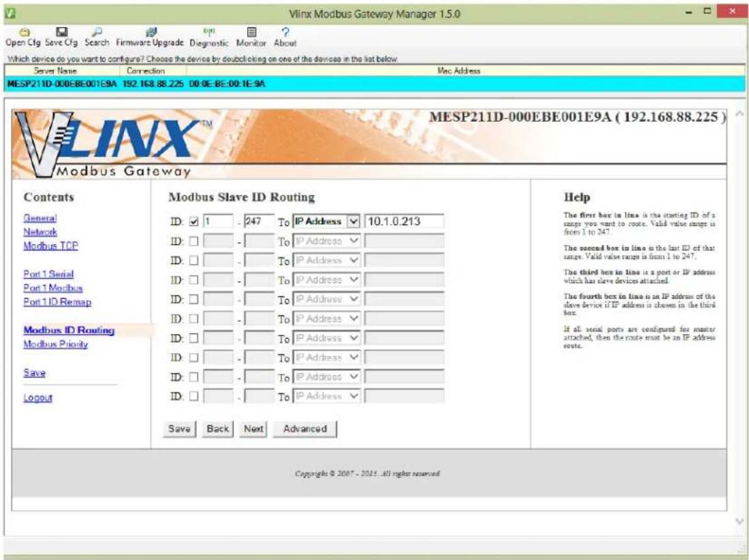This screenshot has height=560, width=749.
Task: Open the Port 1 Modbus link
Action: pyautogui.click(x=53, y=288)
